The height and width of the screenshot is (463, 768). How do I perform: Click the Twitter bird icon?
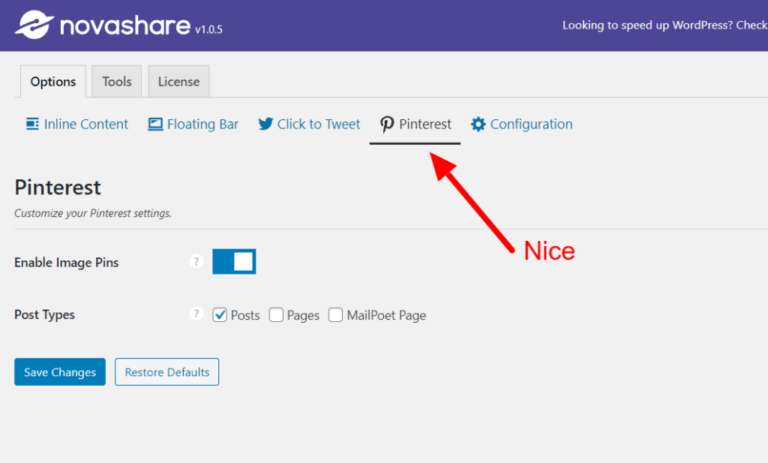click(265, 124)
